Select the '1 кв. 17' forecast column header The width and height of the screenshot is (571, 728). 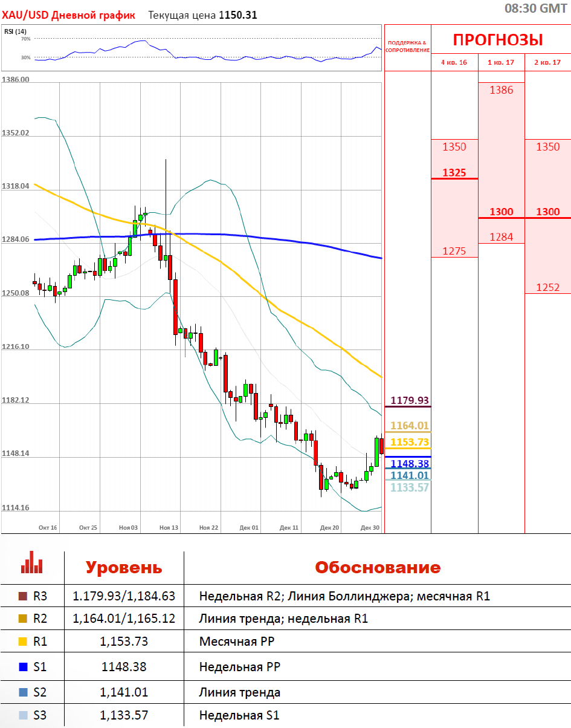[x=502, y=62]
